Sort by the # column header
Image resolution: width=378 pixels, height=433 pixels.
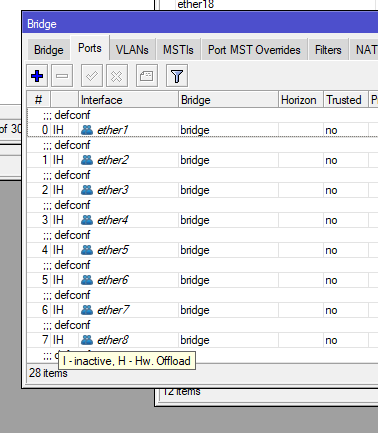(x=39, y=100)
